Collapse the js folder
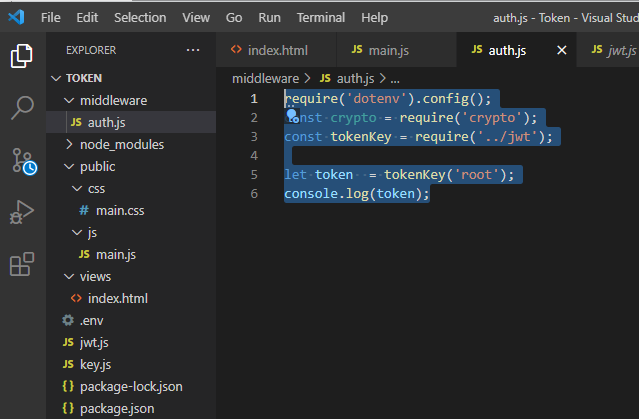The image size is (639, 419). (x=77, y=232)
